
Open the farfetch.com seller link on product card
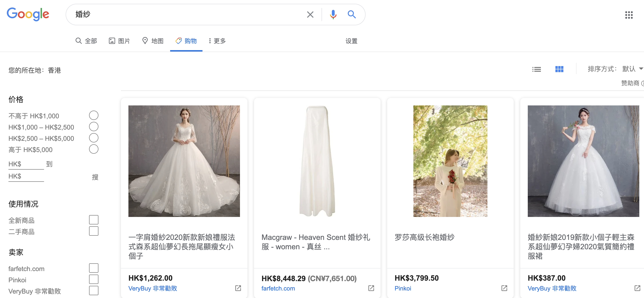[x=278, y=288]
